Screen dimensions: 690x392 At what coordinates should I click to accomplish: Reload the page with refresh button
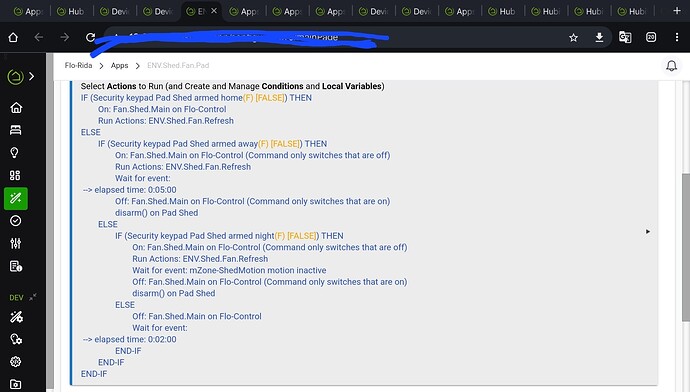coord(91,38)
